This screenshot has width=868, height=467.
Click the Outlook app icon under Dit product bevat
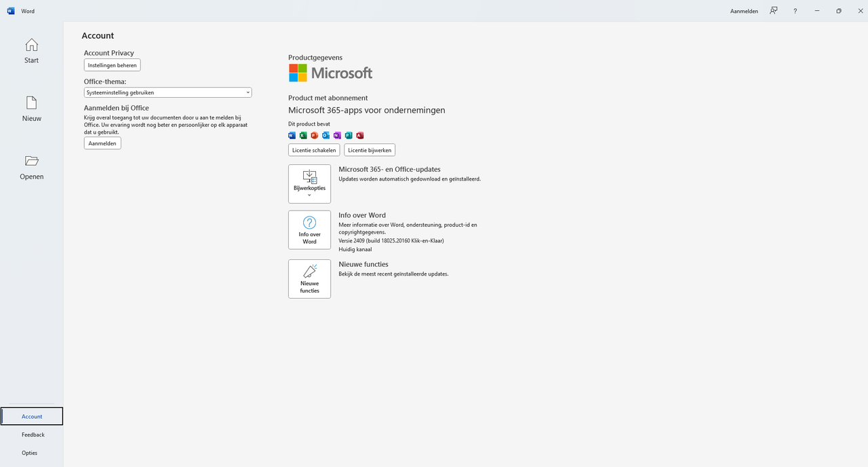coord(326,135)
